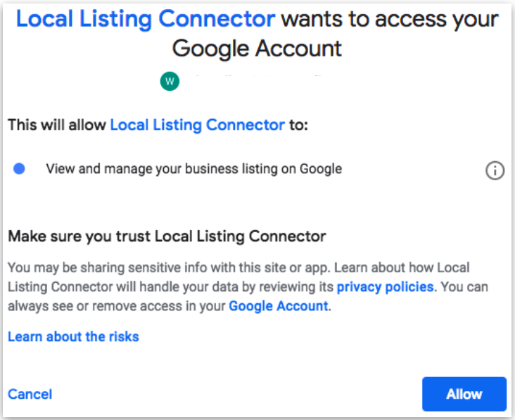515x420 pixels.
Task: Open "Learn about the risks" link
Action: [73, 336]
